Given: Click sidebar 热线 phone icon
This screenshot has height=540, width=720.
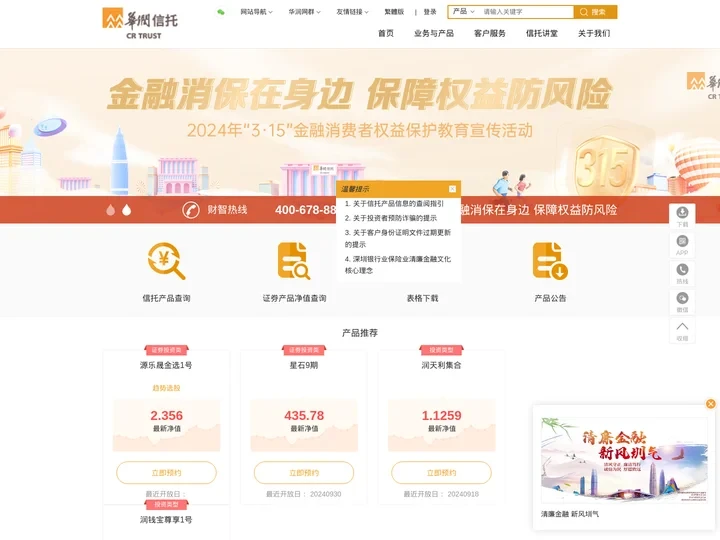Looking at the screenshot, I should pyautogui.click(x=682, y=270).
